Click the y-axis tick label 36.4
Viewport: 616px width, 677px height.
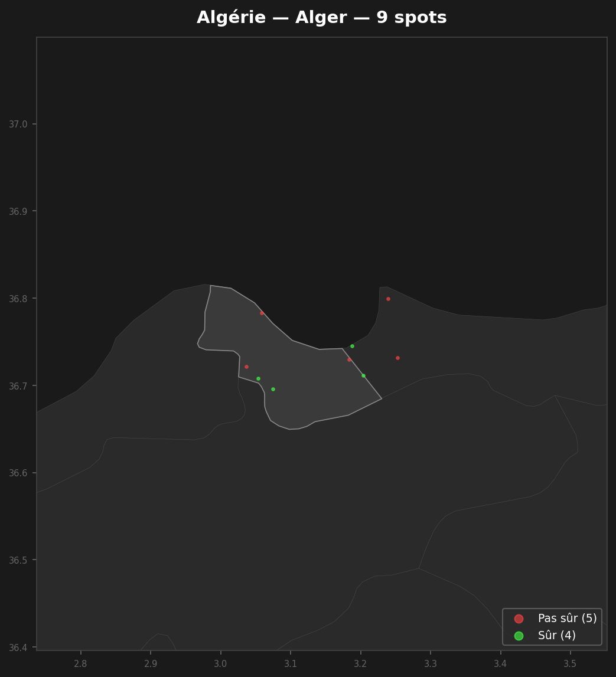coord(18,647)
